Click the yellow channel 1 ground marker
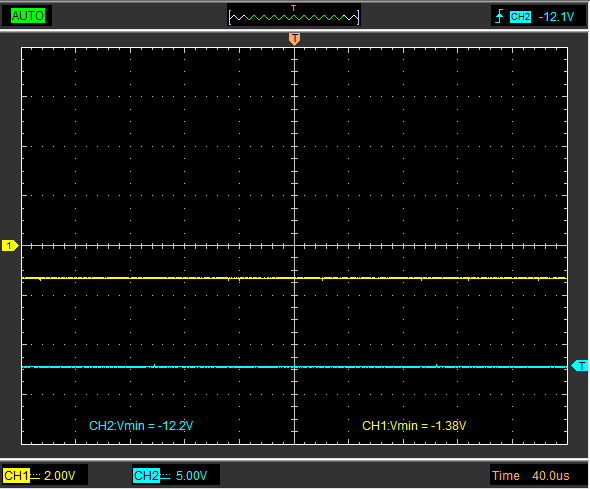This screenshot has width=590, height=489. point(10,246)
